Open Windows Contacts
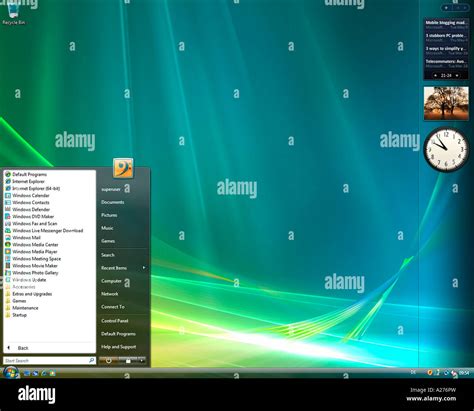The width and height of the screenshot is (474, 411). click(27, 202)
